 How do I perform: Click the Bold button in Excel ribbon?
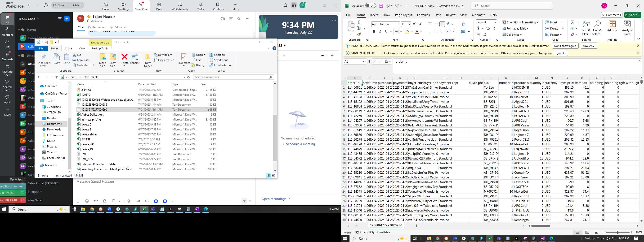pos(374,32)
